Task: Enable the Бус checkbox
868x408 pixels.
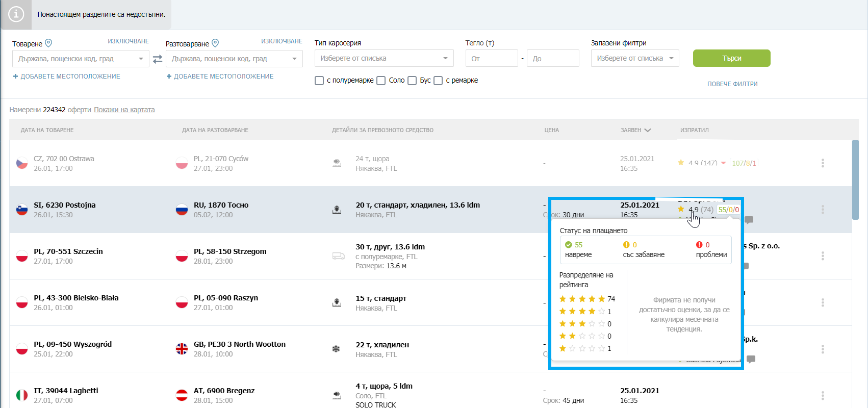Action: click(x=413, y=81)
